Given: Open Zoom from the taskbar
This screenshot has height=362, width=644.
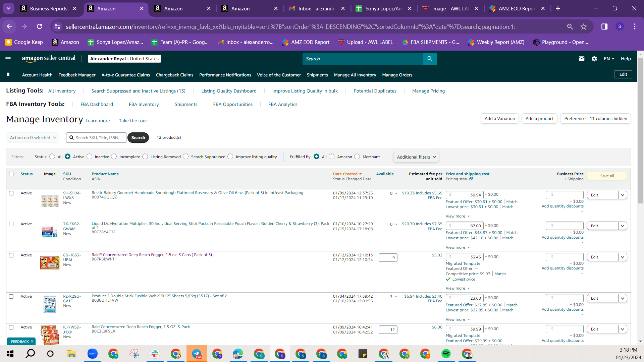Looking at the screenshot, I should [93, 354].
